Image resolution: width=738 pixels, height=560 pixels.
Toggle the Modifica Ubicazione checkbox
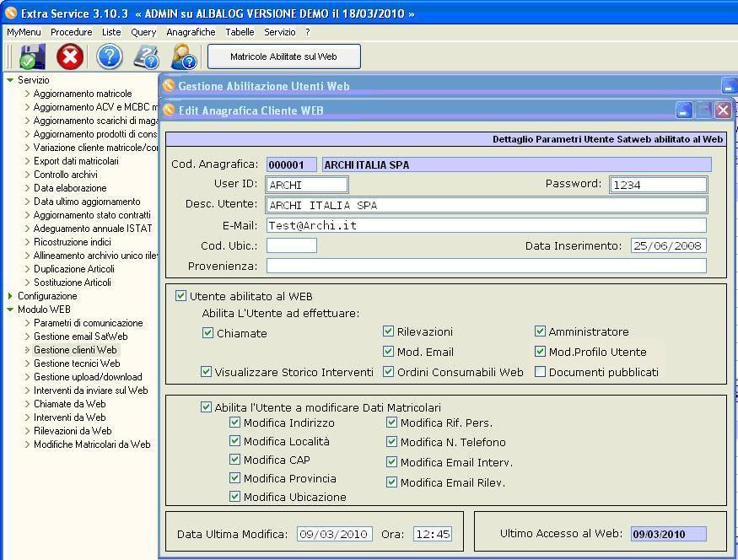pos(234,497)
